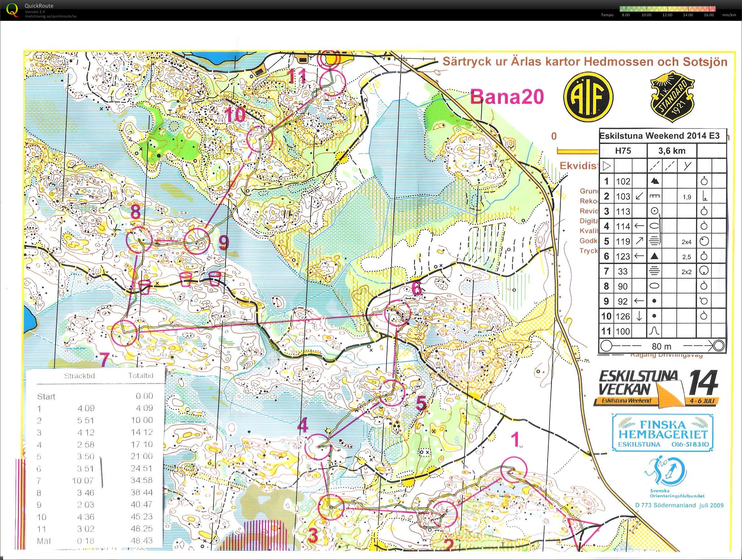This screenshot has height=560, width=742.
Task: Click the southwest arrow in control row 2
Action: [x=639, y=196]
